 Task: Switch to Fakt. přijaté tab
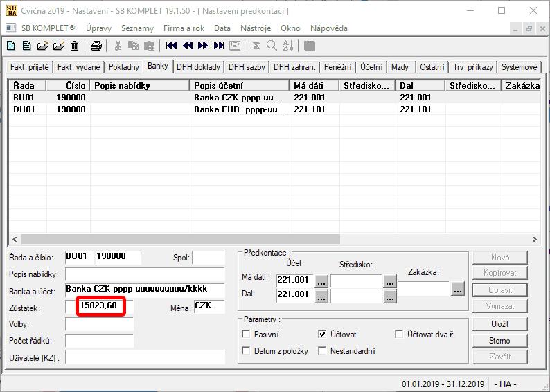coord(30,67)
